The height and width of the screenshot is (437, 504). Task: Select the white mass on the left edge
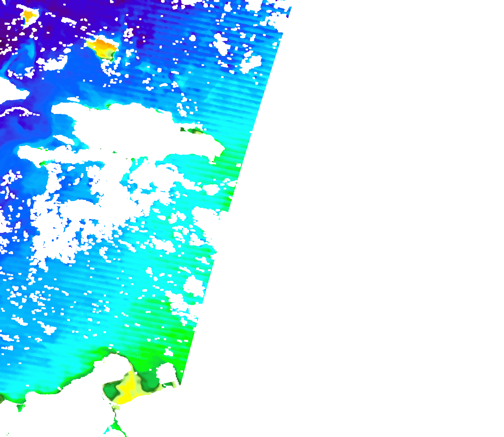click(x=11, y=91)
